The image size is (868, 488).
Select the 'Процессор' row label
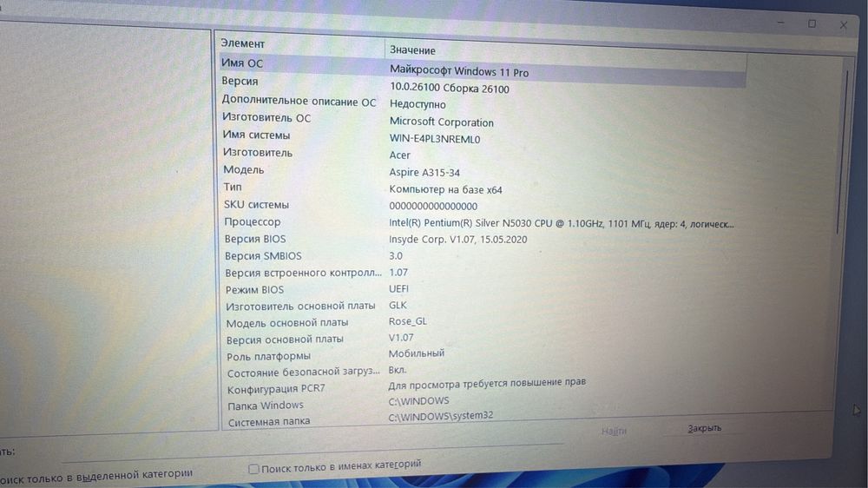click(253, 221)
